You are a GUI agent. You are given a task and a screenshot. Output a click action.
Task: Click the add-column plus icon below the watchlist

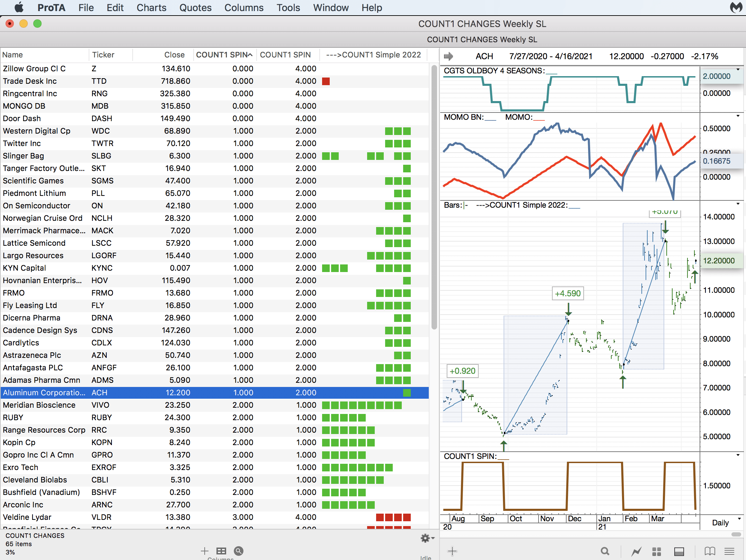coord(204,551)
